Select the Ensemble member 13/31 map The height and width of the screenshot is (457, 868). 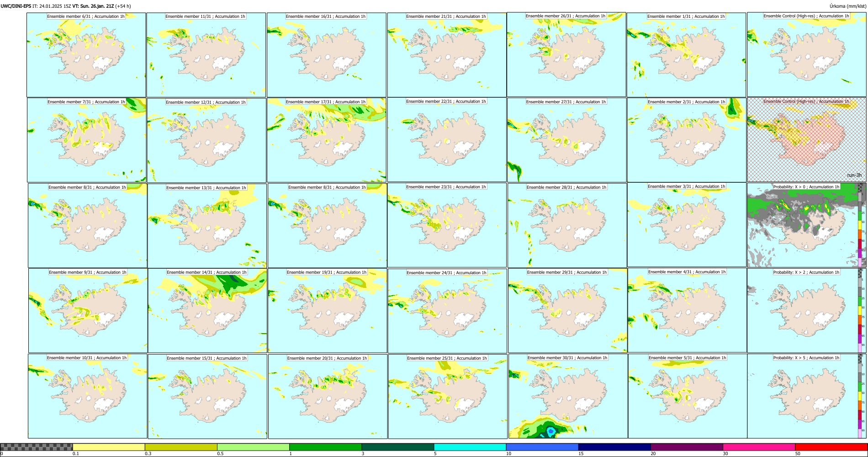[x=207, y=226]
